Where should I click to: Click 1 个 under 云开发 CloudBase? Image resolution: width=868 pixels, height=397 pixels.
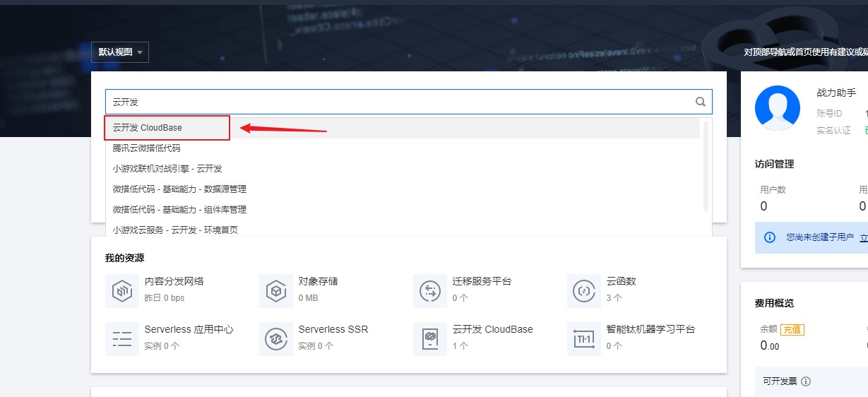[x=460, y=346]
